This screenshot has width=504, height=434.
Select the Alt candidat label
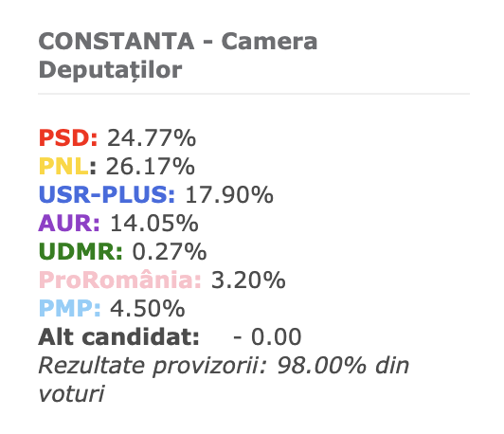tap(119, 336)
